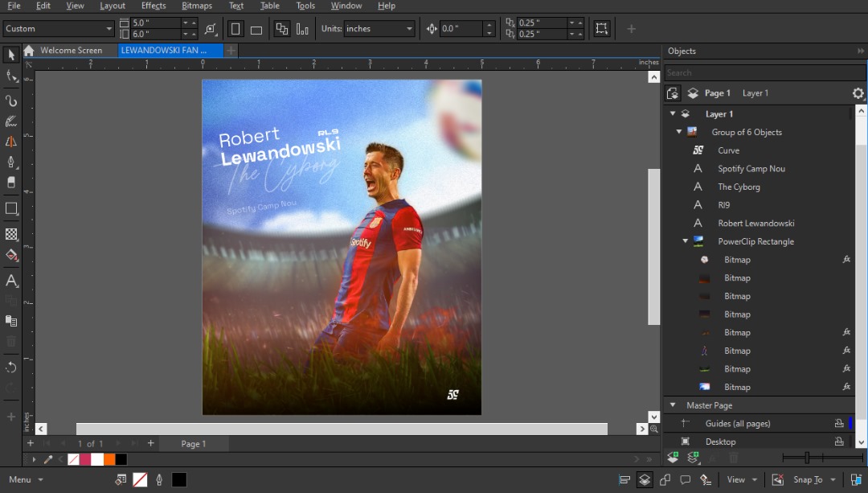Screen dimensions: 868x493
Task: Click the outline pen icon in the status bar
Action: [159, 479]
